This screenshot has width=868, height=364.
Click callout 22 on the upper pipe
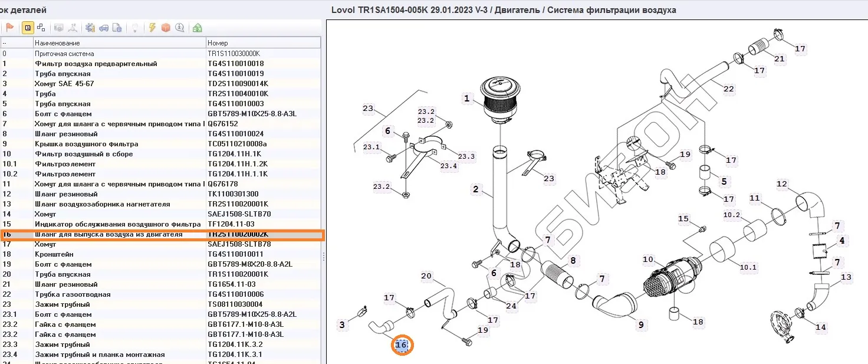pyautogui.click(x=729, y=89)
